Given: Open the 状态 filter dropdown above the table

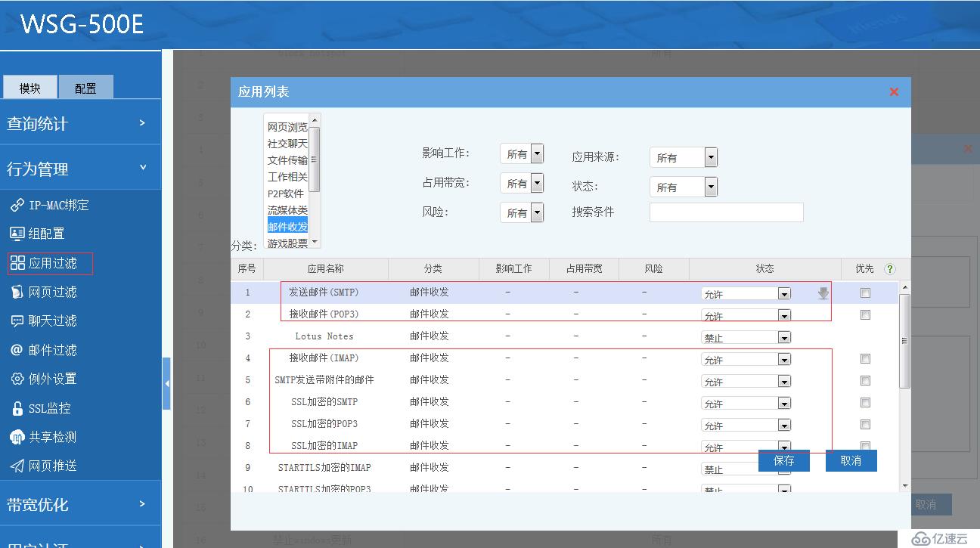Looking at the screenshot, I should click(x=684, y=187).
